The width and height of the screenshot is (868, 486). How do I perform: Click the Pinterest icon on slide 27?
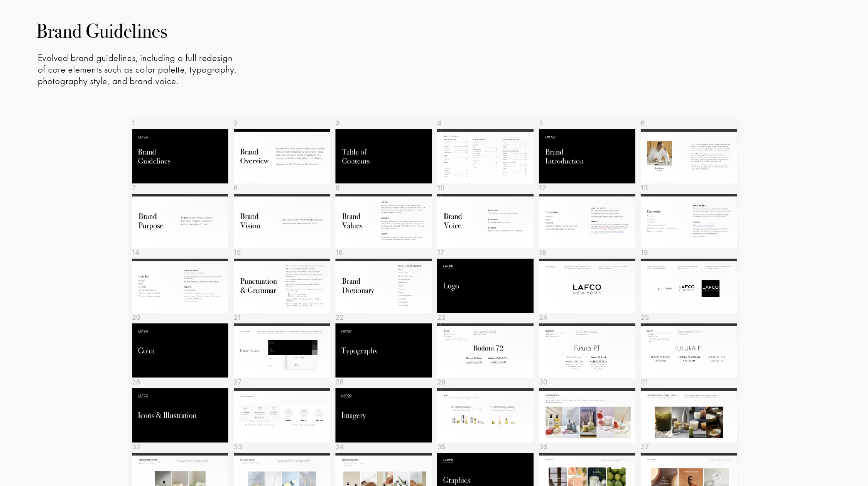pyautogui.click(x=263, y=418)
